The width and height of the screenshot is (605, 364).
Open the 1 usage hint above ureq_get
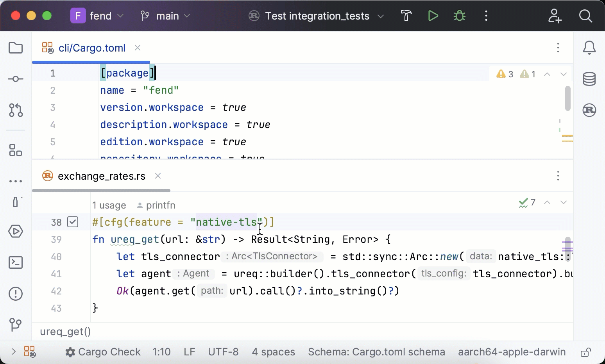(109, 205)
